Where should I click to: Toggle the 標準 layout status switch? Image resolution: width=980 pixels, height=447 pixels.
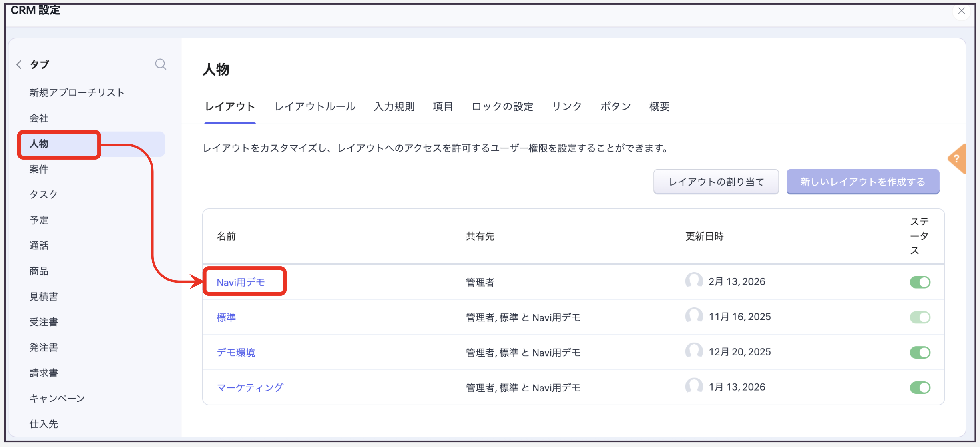(920, 317)
